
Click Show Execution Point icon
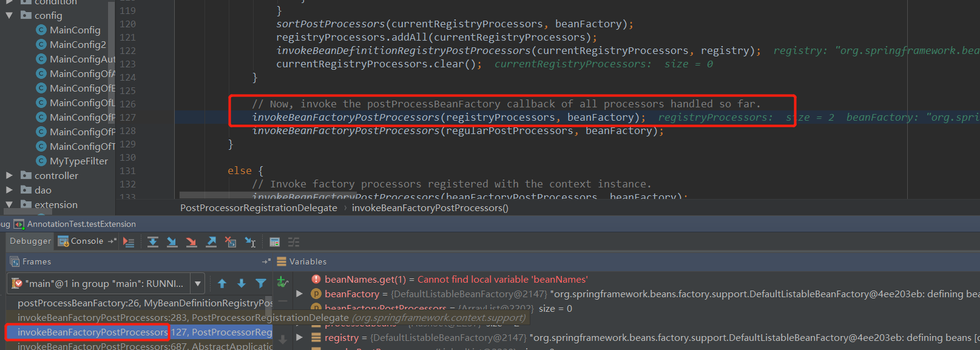129,242
